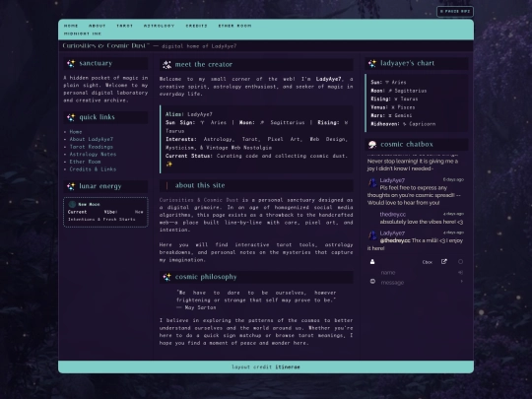
Task: Click the sparkle icon beside ladyaye7's chart
Action: [372, 63]
